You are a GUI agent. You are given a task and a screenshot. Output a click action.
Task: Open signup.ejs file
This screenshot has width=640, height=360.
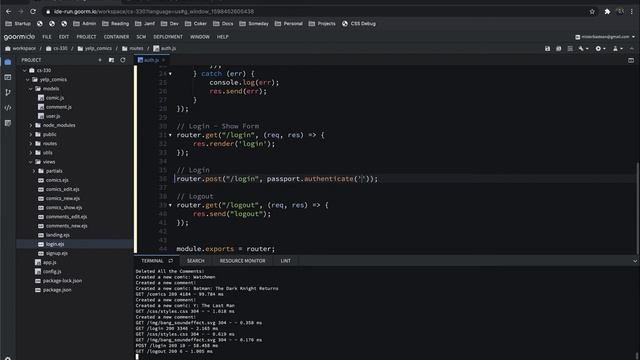click(x=57, y=253)
